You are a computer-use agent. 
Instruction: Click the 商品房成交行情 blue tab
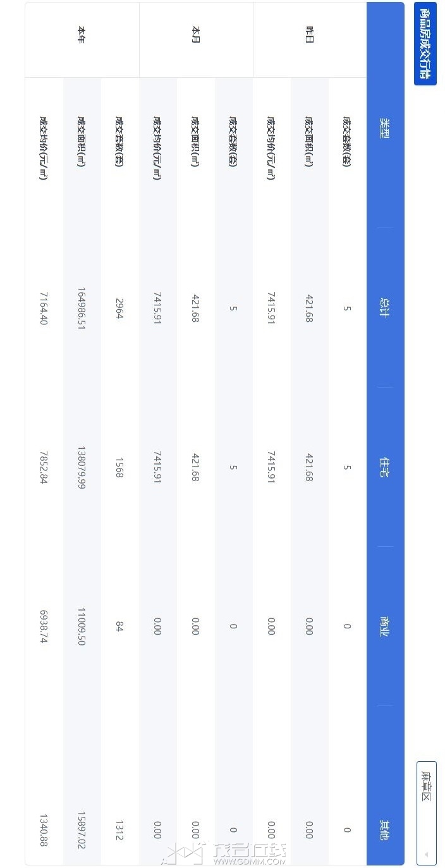pos(425,44)
